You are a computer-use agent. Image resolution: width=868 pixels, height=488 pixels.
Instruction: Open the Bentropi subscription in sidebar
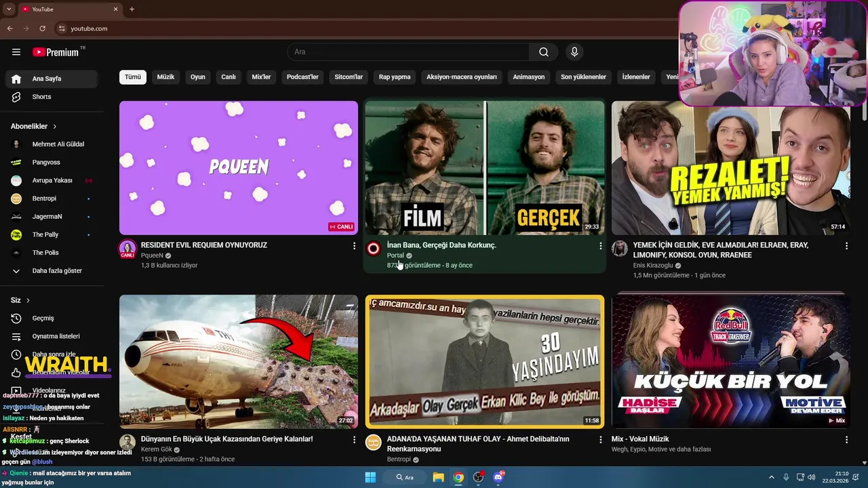tap(52, 199)
